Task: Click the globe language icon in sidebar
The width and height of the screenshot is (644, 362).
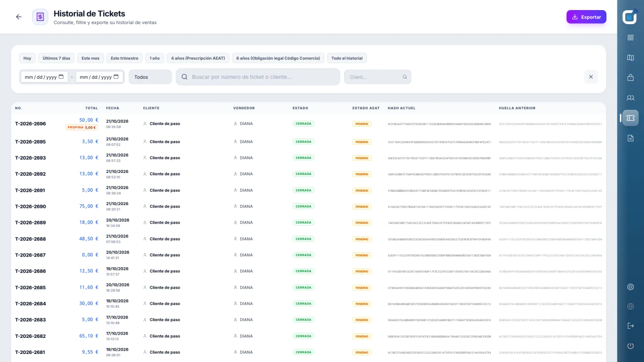Action: (x=631, y=306)
